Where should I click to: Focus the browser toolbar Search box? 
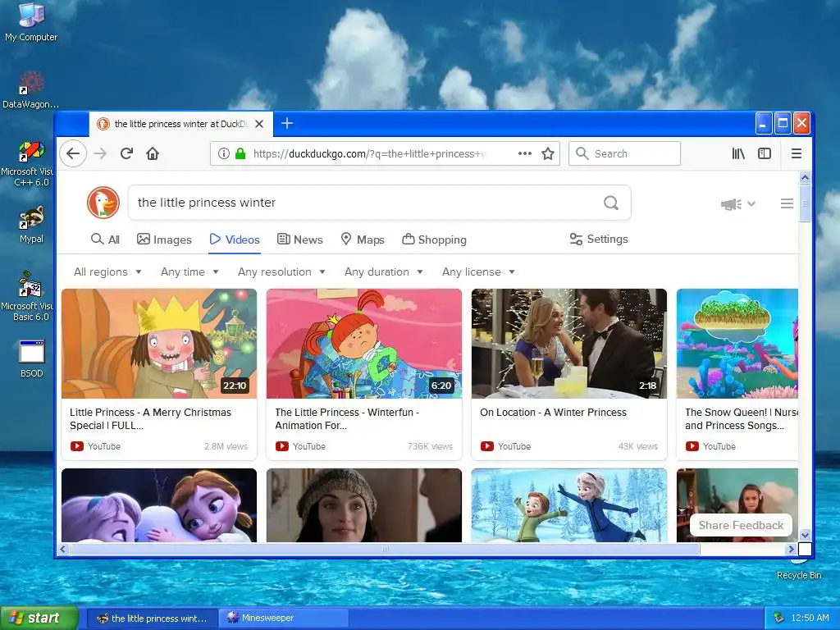pos(624,153)
